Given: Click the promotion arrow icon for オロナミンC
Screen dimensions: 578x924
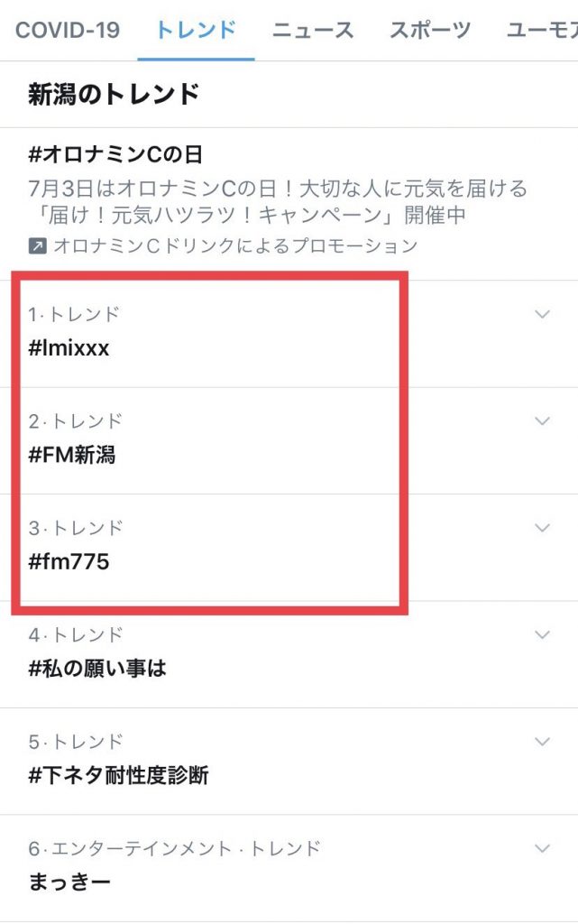Looking at the screenshot, I should 37,245.
